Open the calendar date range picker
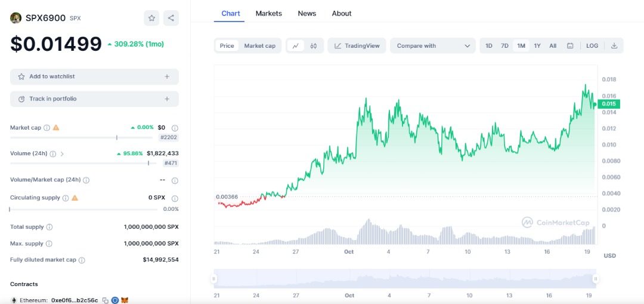644x304 pixels. [x=570, y=45]
